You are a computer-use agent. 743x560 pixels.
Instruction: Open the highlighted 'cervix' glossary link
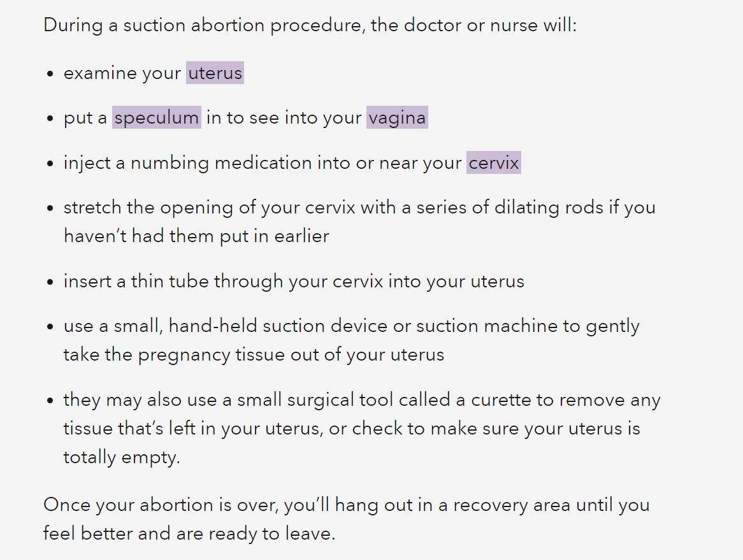494,162
